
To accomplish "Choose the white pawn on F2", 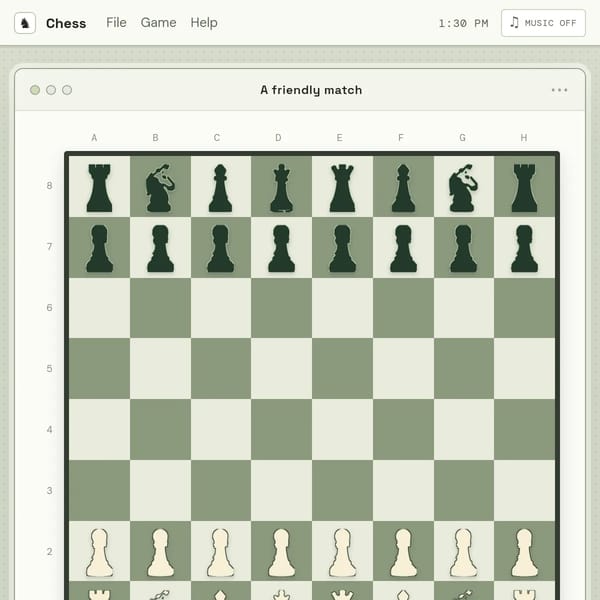I will 403,553.
